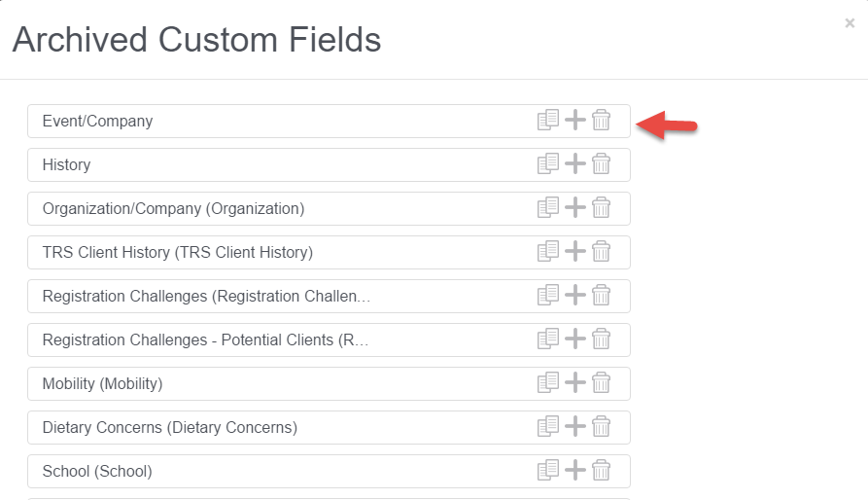Click the plus icon for History

575,164
